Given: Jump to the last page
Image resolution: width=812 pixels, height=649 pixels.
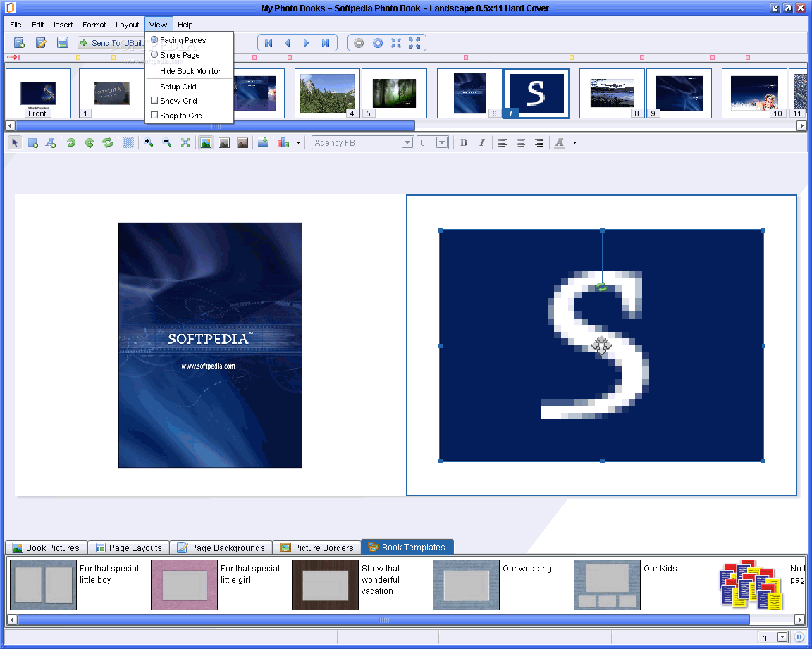Looking at the screenshot, I should click(325, 43).
